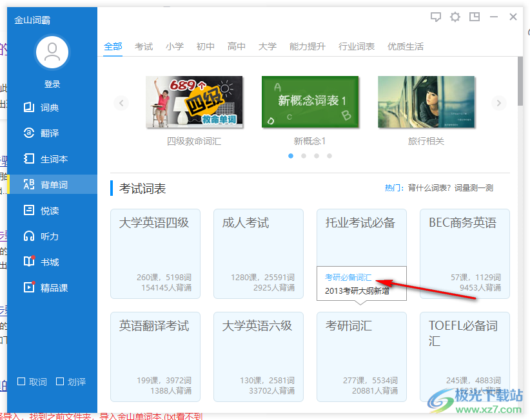Screen dimensions: 530x420
Task: Click the 旅行相关 caption text
Action: pos(426,141)
